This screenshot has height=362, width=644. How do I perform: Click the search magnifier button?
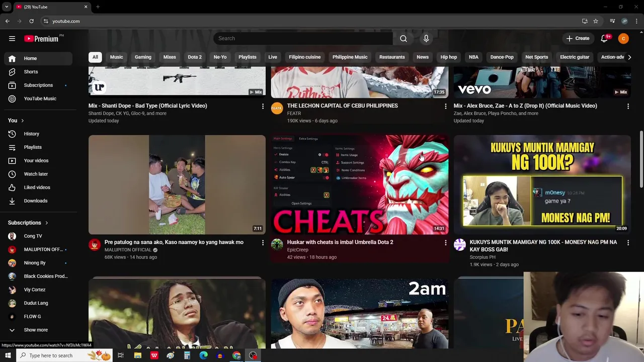pos(404,38)
